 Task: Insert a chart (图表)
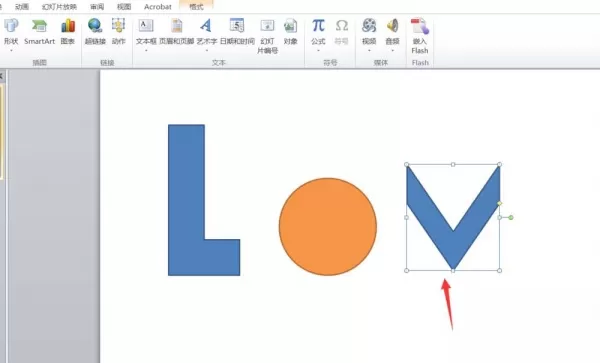tap(68, 32)
